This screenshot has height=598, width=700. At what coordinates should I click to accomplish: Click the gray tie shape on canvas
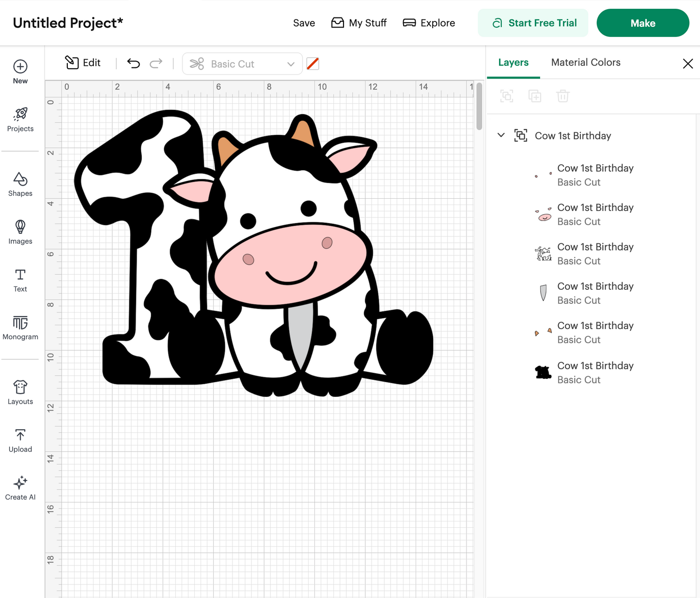[x=301, y=335]
